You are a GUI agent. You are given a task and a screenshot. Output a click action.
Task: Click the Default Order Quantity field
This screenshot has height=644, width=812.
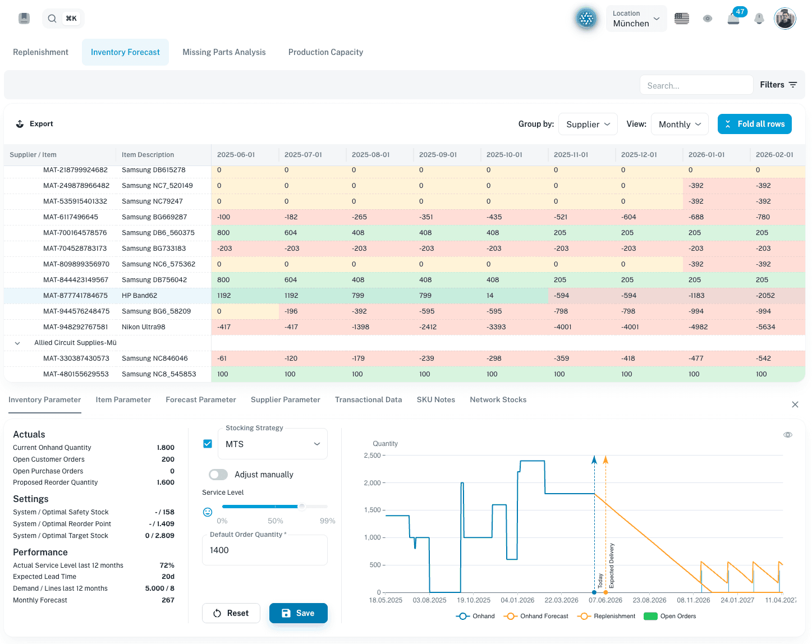[x=265, y=550]
